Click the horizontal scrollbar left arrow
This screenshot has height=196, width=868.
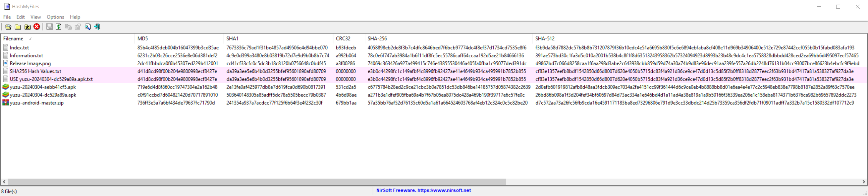coord(4,182)
